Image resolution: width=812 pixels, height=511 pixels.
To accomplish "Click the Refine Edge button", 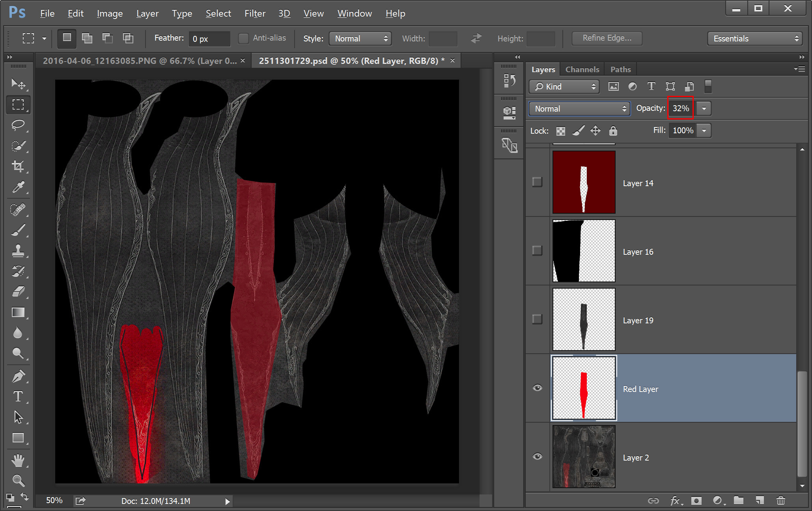I will click(607, 38).
